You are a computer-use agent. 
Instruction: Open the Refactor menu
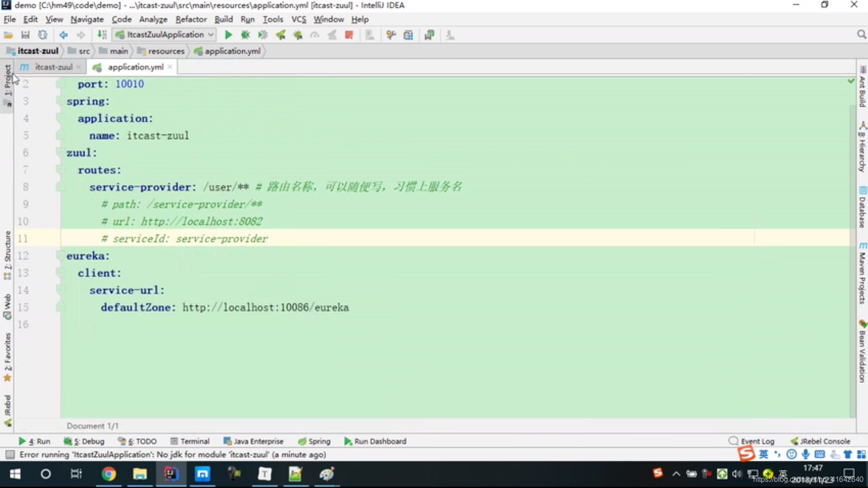click(x=191, y=19)
